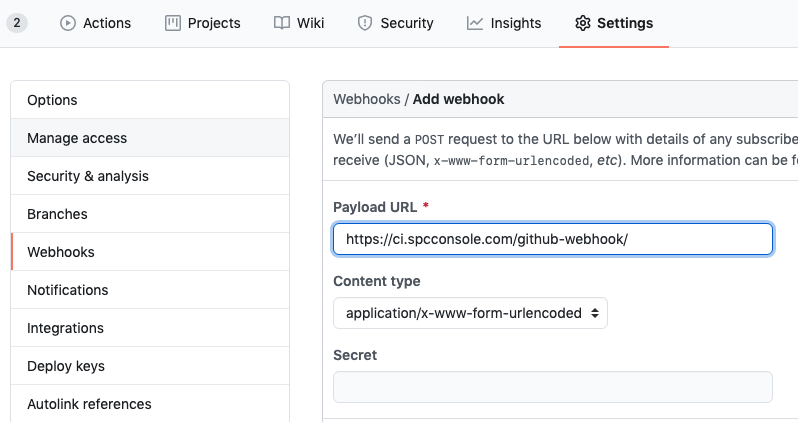Click the Settings gear icon

[x=582, y=23]
